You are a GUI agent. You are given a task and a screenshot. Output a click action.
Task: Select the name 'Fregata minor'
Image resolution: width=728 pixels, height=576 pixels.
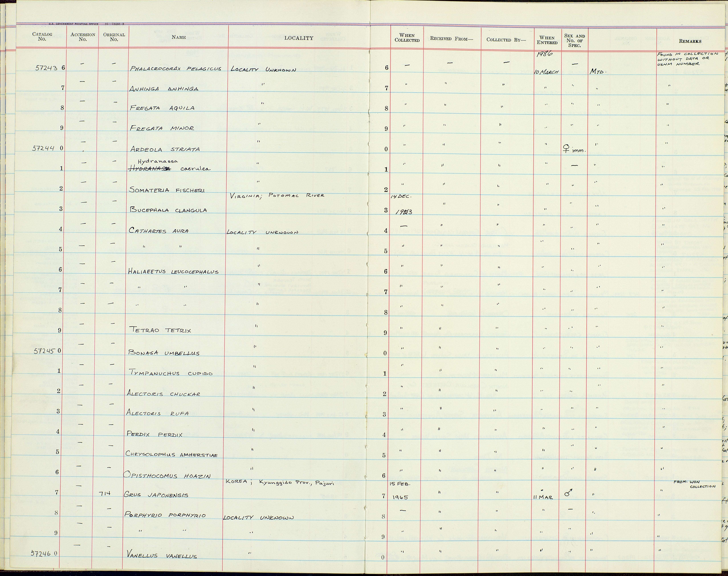click(162, 128)
